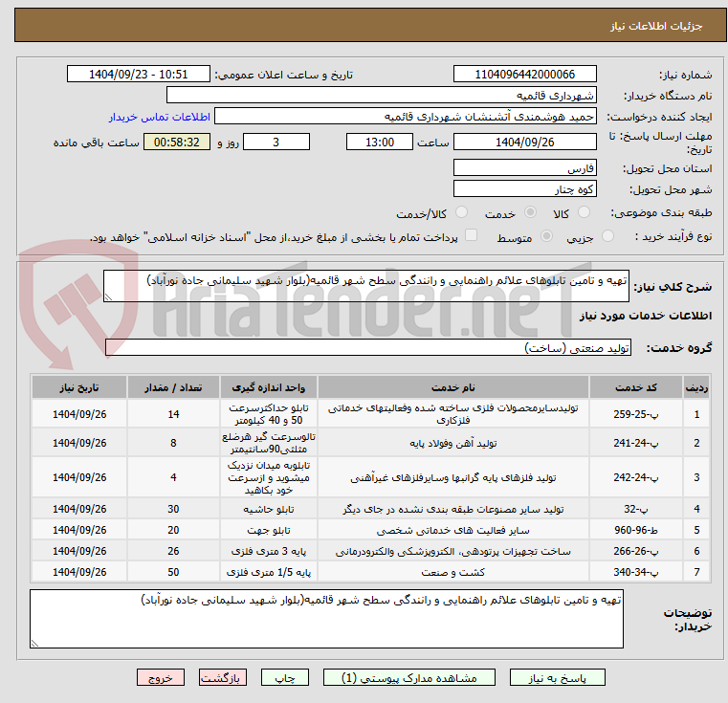The width and height of the screenshot is (728, 703).
Task: Click the تاریخ نیاز column header
Action: 79,387
